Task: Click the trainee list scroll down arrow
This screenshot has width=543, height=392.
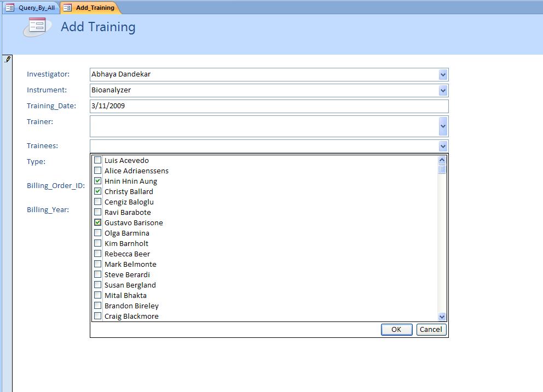Action: coord(442,316)
